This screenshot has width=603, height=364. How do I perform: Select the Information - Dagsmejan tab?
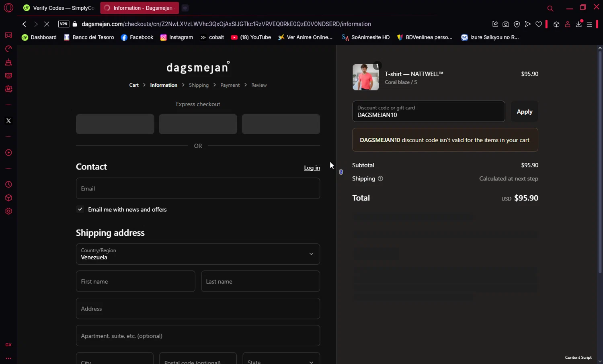[139, 8]
